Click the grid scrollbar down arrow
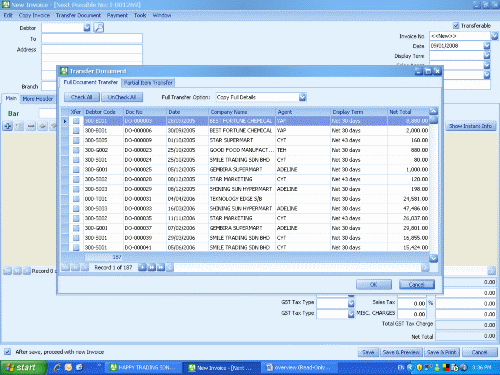The image size is (500, 375). [x=433, y=258]
